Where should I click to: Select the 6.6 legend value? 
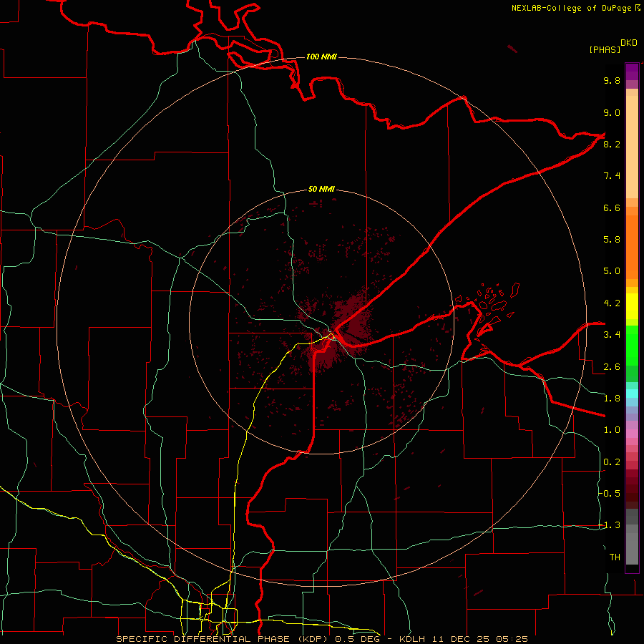click(612, 208)
